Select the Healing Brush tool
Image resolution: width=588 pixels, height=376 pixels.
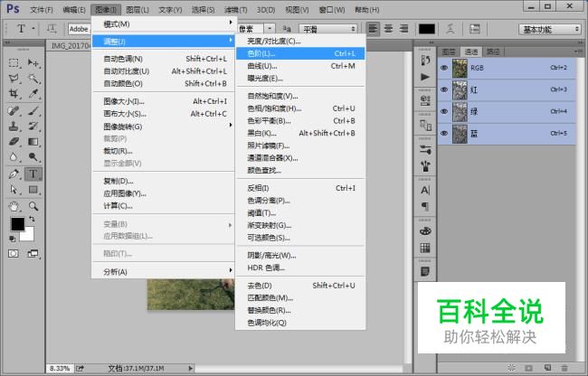[x=14, y=111]
